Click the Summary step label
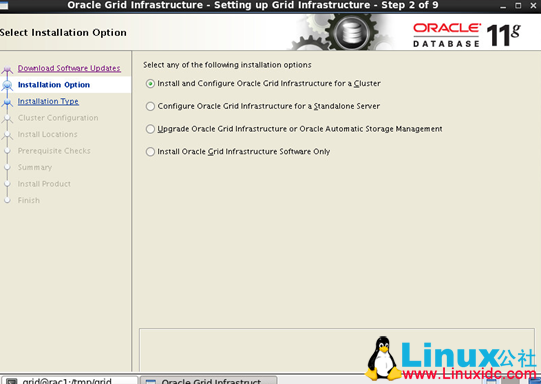 pos(35,168)
